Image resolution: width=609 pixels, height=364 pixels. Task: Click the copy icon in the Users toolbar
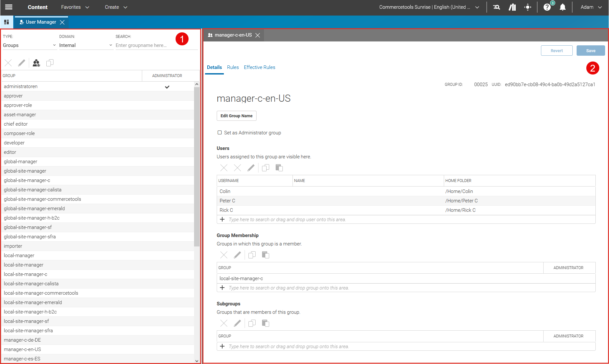[265, 168]
